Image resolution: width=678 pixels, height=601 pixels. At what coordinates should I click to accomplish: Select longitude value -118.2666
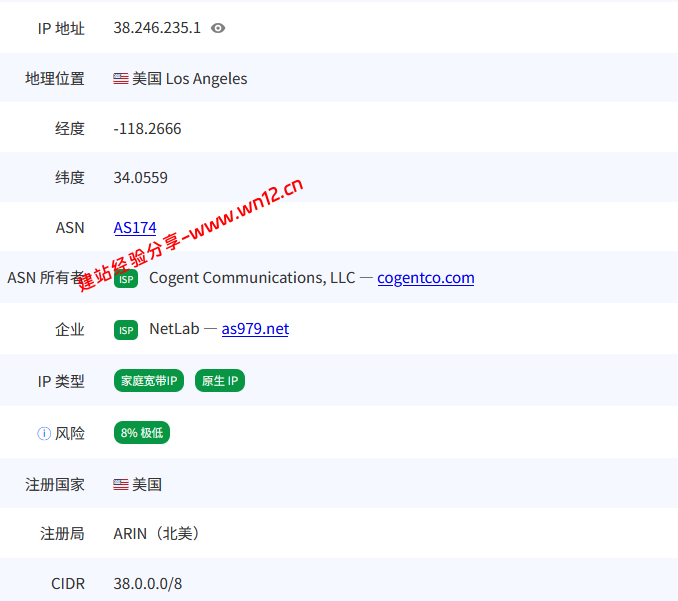click(x=147, y=128)
